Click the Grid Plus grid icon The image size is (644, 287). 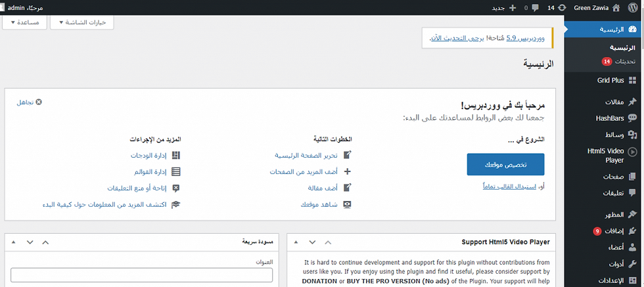click(632, 81)
